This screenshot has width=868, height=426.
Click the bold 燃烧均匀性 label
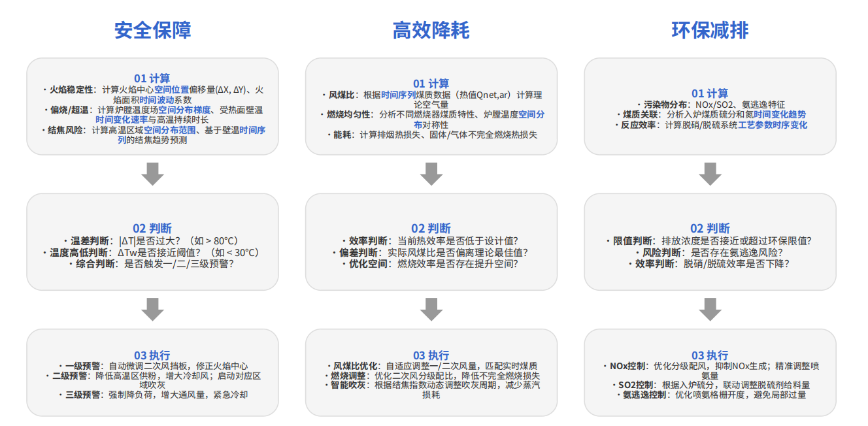point(349,114)
